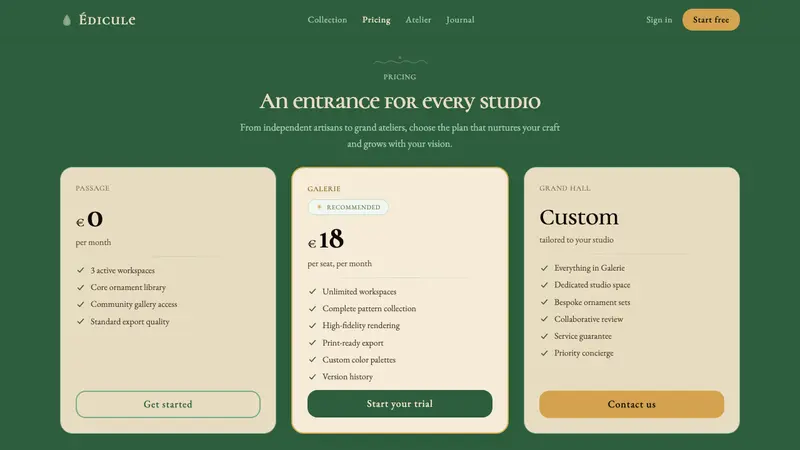Click the Get started button
Screen dimensions: 800x450
click(x=168, y=404)
